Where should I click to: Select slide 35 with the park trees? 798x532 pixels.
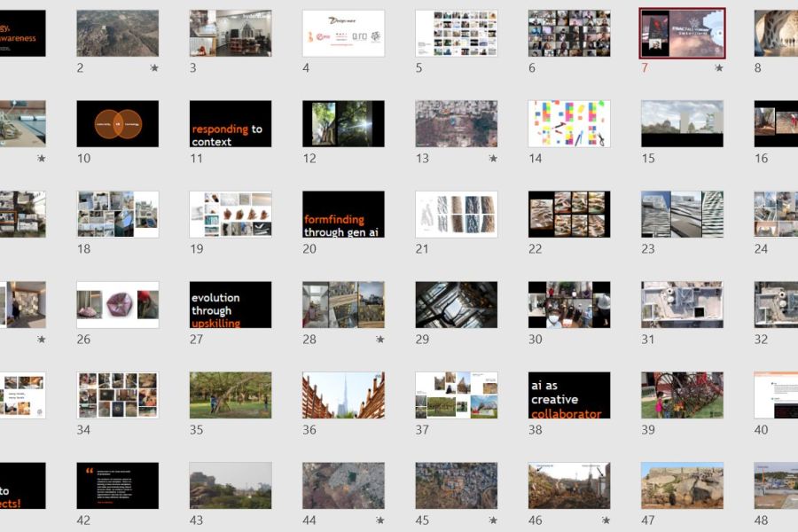click(x=231, y=395)
